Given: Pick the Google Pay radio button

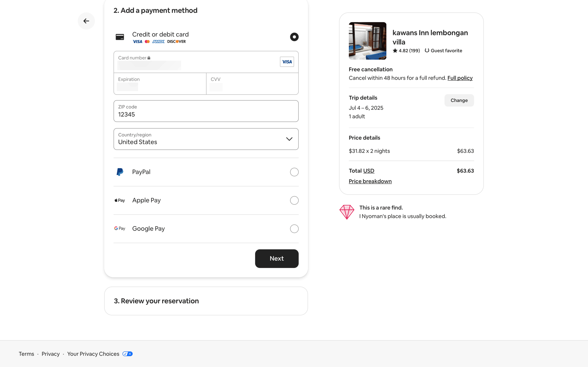Looking at the screenshot, I should (294, 228).
